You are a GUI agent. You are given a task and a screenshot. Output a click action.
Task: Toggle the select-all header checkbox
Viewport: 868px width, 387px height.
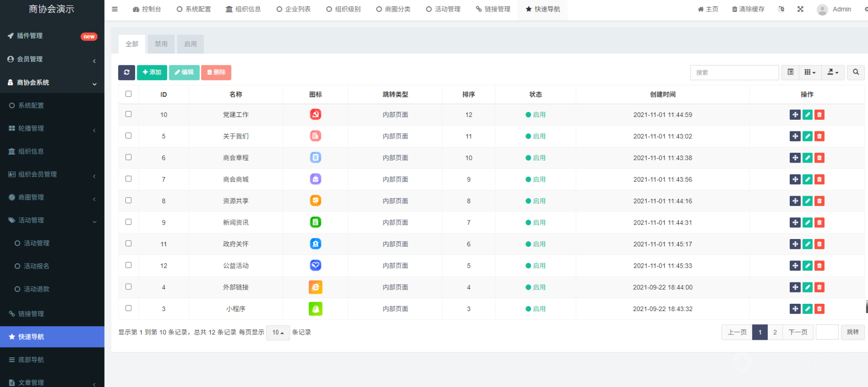pos(128,94)
